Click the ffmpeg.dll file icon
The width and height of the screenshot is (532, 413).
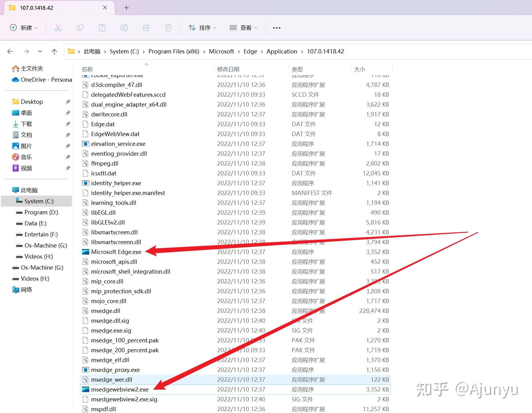click(86, 163)
